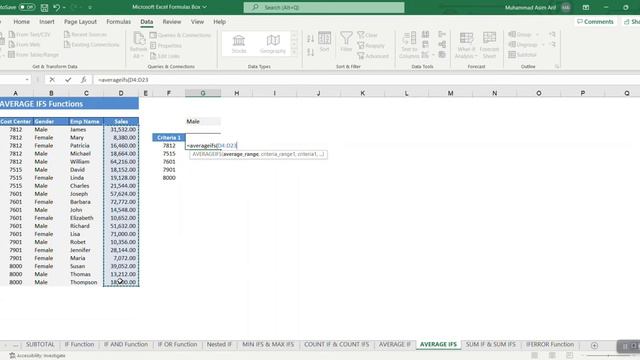Open Existing Connections
This screenshot has height=360, width=640.
point(91,44)
